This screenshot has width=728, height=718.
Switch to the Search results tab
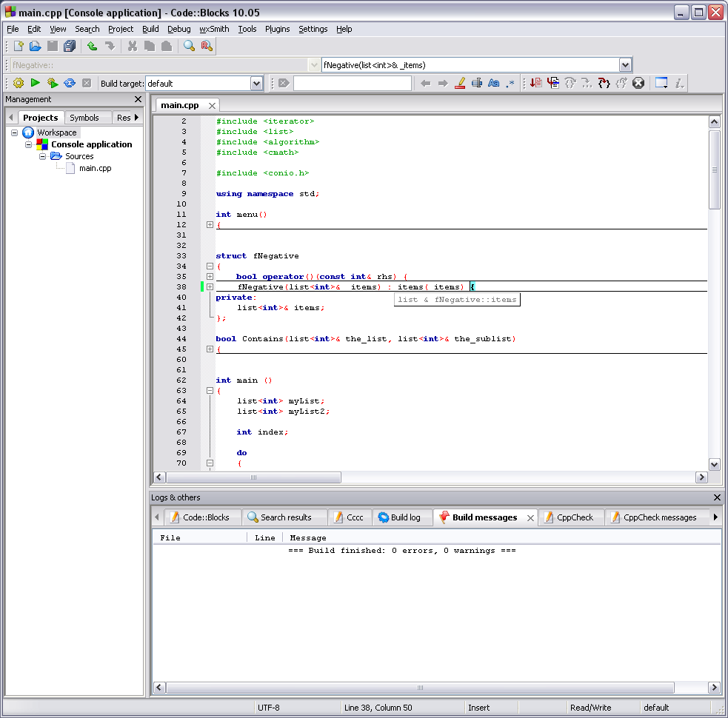(x=285, y=517)
